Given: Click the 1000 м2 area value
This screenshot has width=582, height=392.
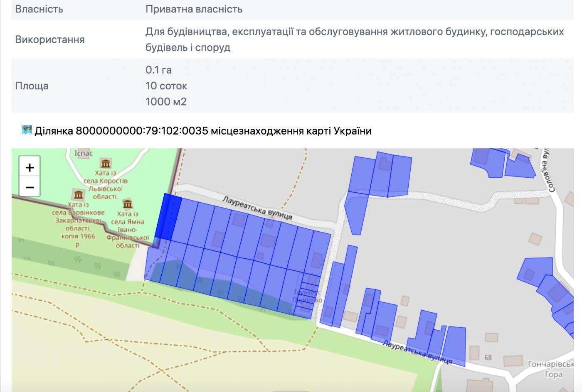Looking at the screenshot, I should tap(166, 102).
